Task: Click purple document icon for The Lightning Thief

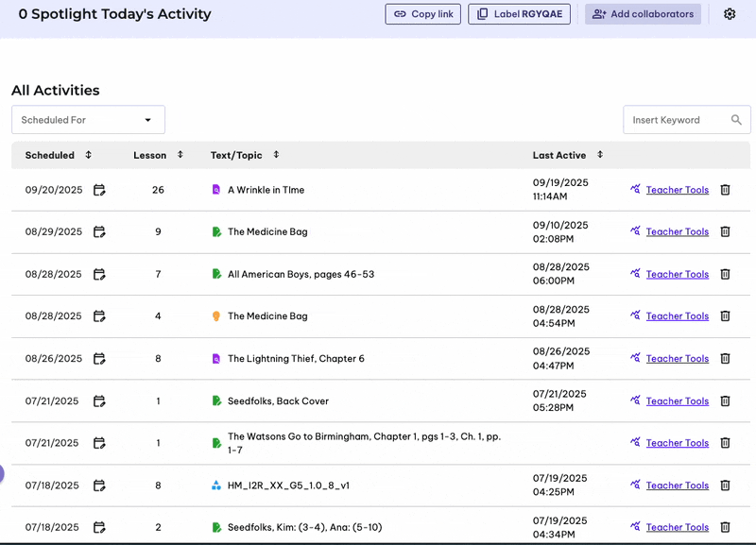Action: tap(216, 359)
